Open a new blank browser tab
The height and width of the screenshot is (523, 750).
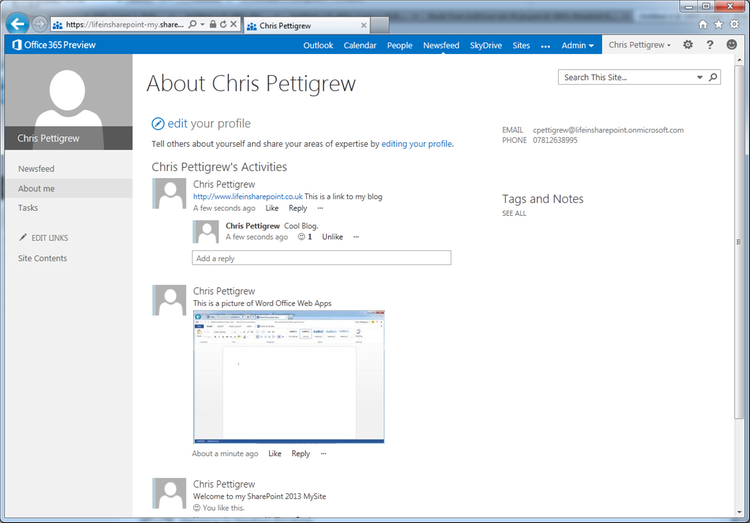point(380,25)
